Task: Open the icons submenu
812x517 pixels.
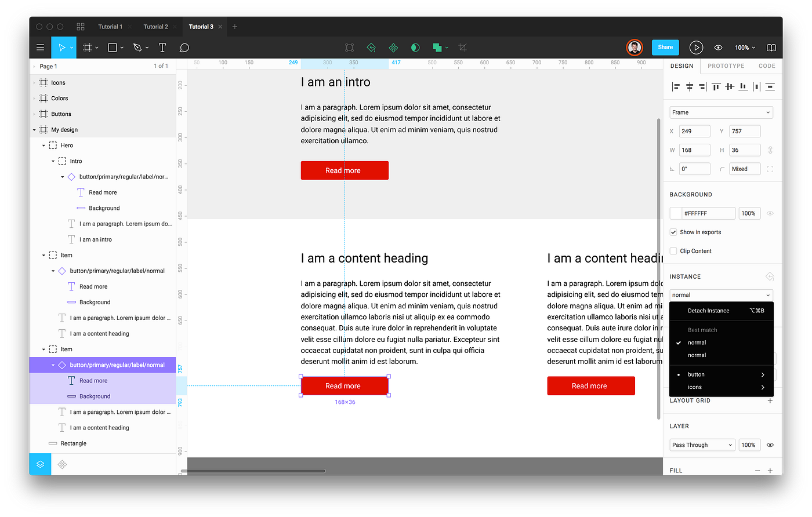Action: [722, 387]
